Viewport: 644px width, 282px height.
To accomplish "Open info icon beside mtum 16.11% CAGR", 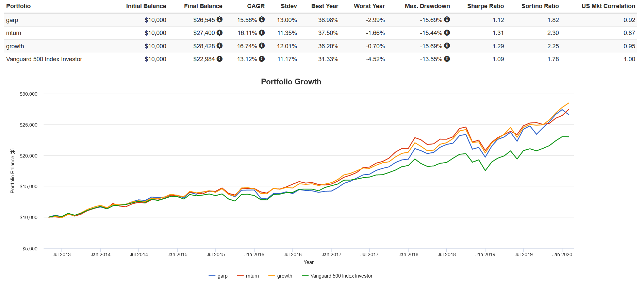I will 262,33.
